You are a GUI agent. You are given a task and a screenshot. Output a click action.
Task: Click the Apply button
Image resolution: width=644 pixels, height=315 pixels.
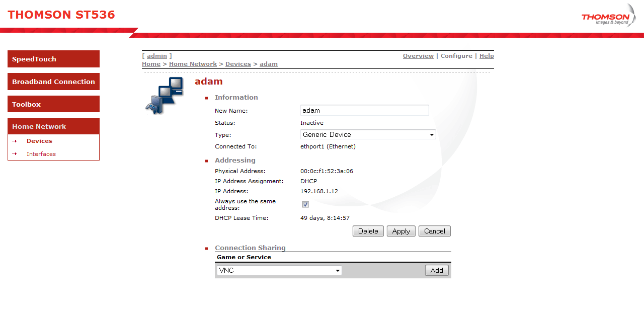[x=401, y=231]
